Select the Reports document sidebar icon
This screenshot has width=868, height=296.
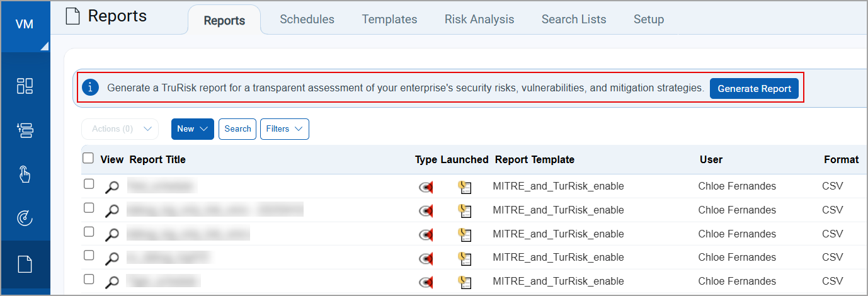pos(25,264)
